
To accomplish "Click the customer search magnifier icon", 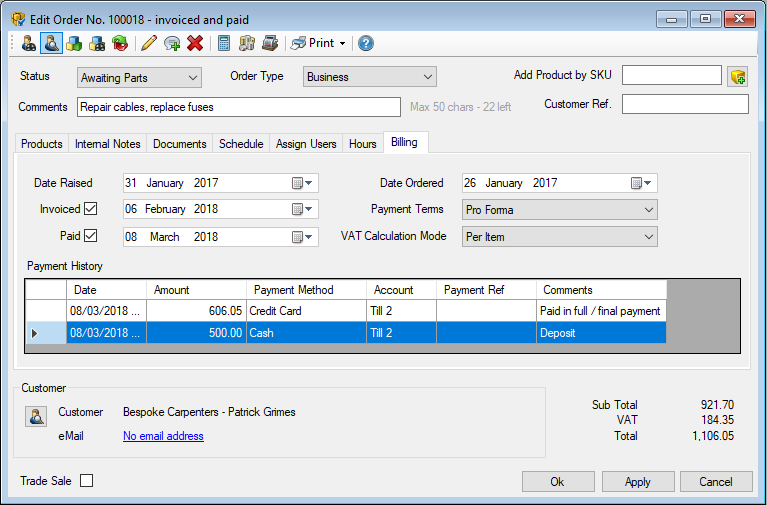I will click(51, 43).
